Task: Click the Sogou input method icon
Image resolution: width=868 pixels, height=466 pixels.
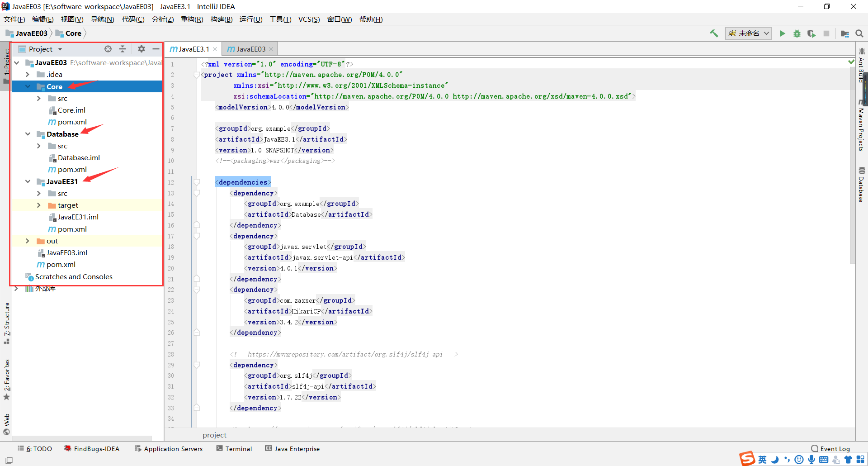Action: click(747, 459)
